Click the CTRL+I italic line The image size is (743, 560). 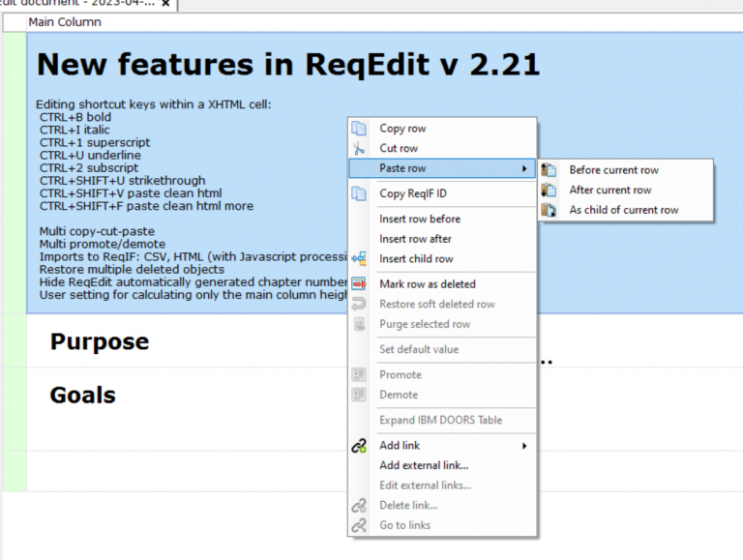[74, 130]
